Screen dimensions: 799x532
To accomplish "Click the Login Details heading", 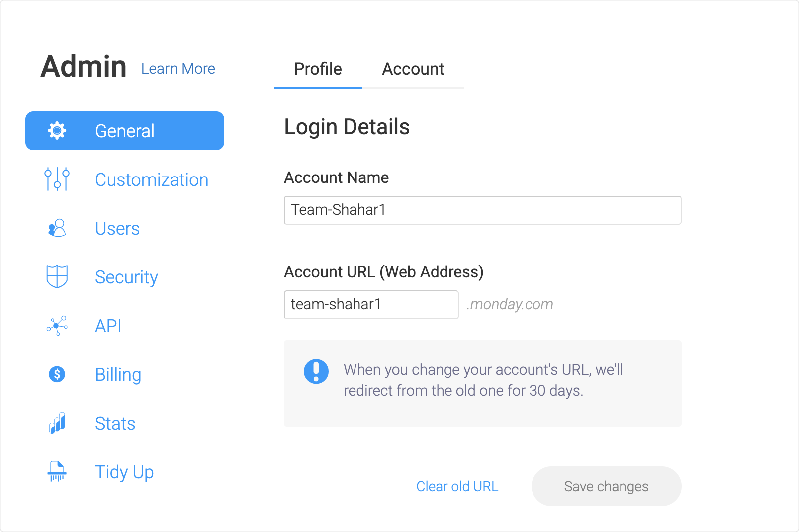I will click(x=347, y=127).
